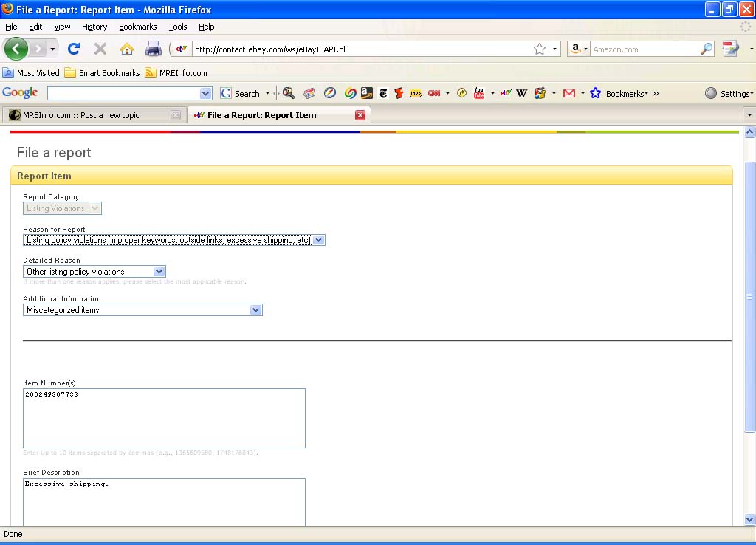The height and width of the screenshot is (545, 756).
Task: Open the search engine selector dropdown
Action: coord(579,49)
